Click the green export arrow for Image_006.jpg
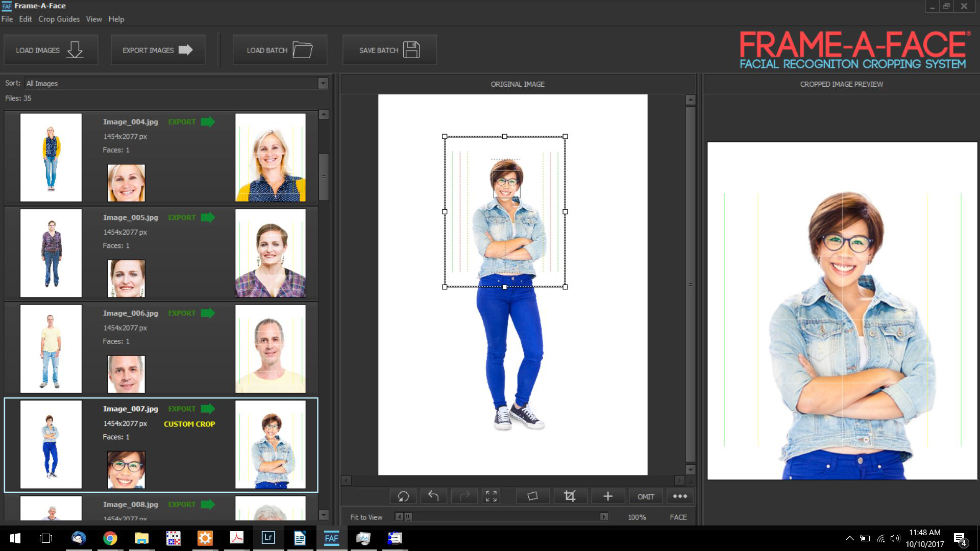The image size is (980, 551). point(208,313)
